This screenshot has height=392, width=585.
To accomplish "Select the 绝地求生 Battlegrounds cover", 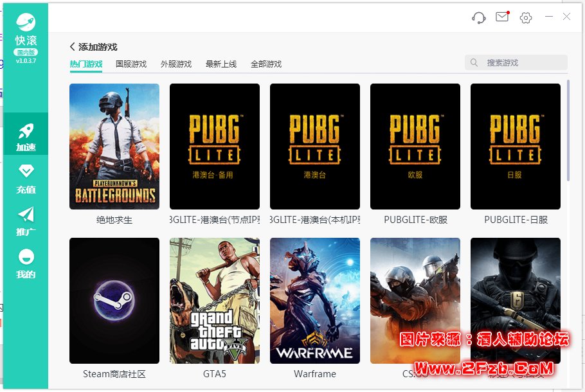I will point(114,147).
